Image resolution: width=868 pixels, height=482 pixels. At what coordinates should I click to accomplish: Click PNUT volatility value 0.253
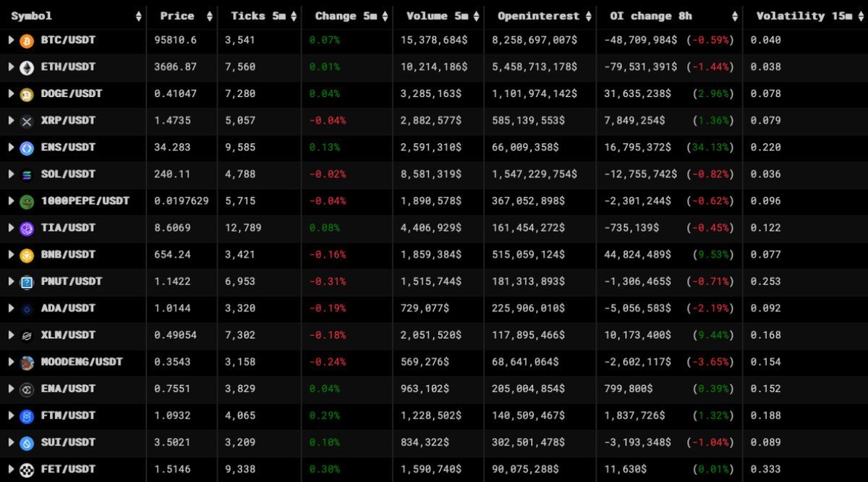point(765,281)
